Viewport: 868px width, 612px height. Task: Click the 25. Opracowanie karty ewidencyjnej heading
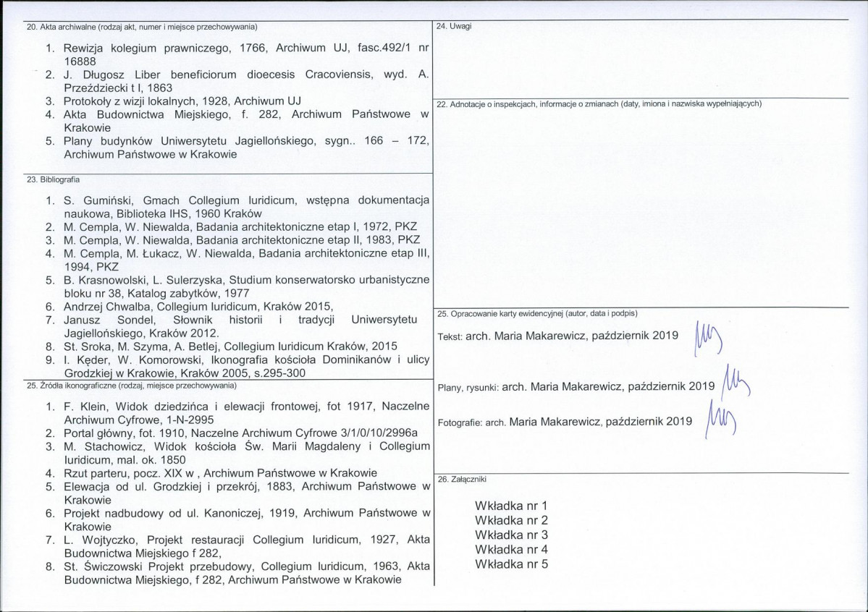click(537, 314)
